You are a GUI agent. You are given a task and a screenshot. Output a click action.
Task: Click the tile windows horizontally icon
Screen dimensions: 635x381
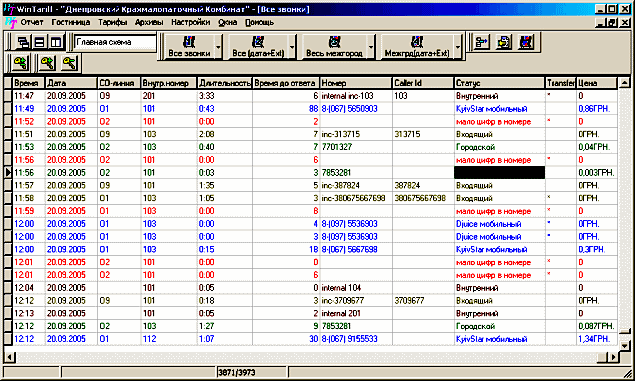coord(39,42)
